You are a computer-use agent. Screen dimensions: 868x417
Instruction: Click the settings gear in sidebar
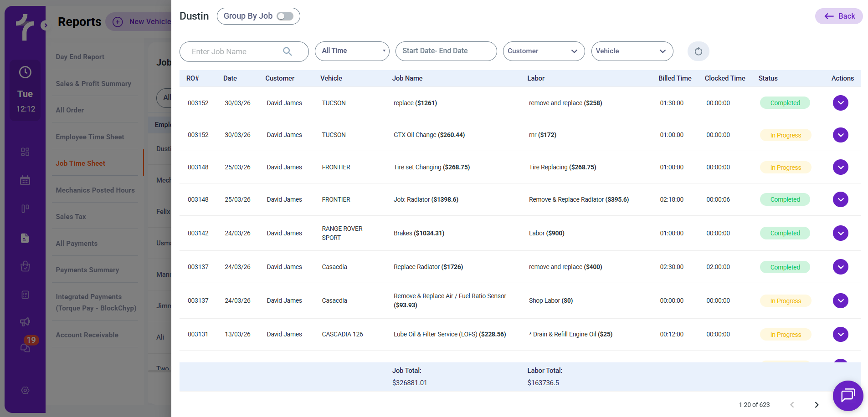(25, 390)
